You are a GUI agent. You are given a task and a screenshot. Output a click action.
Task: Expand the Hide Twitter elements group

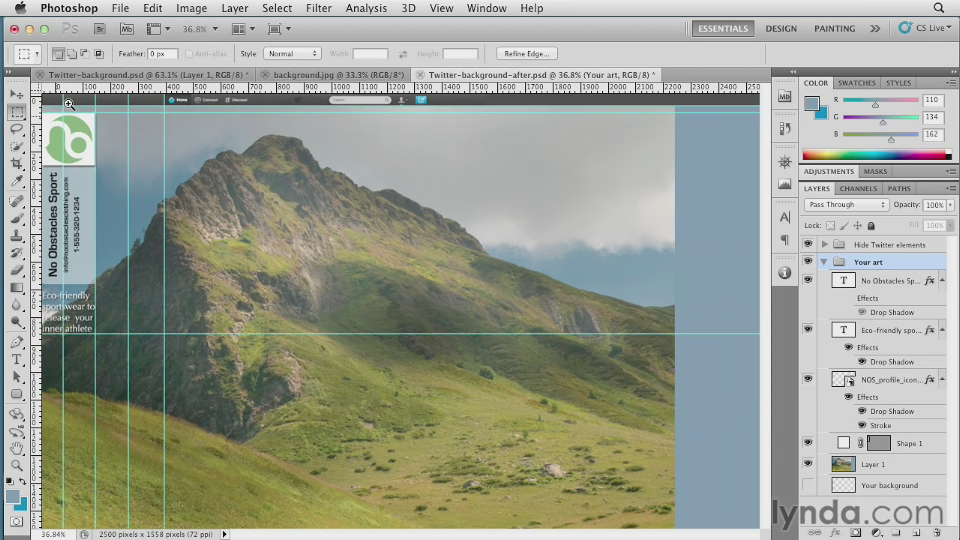pyautogui.click(x=825, y=244)
